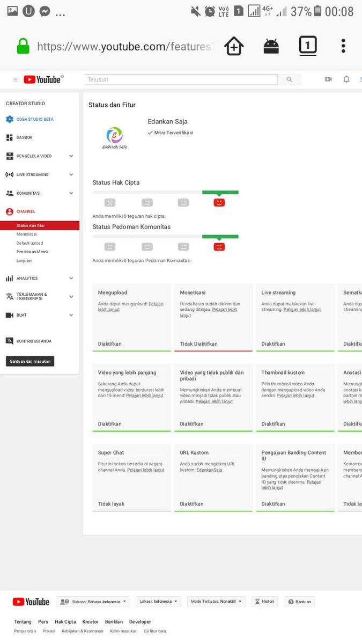
Task: Click the Live Streaming broadcast icon
Action: pos(10,174)
